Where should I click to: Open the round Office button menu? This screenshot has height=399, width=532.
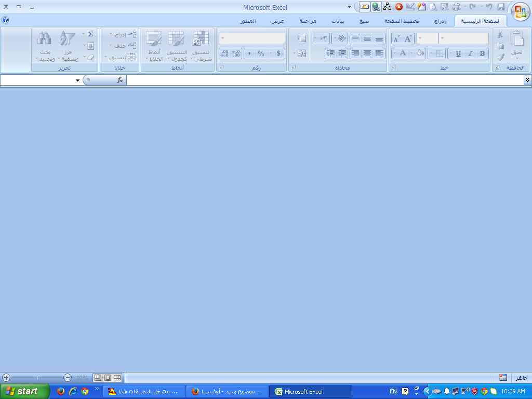(520, 11)
